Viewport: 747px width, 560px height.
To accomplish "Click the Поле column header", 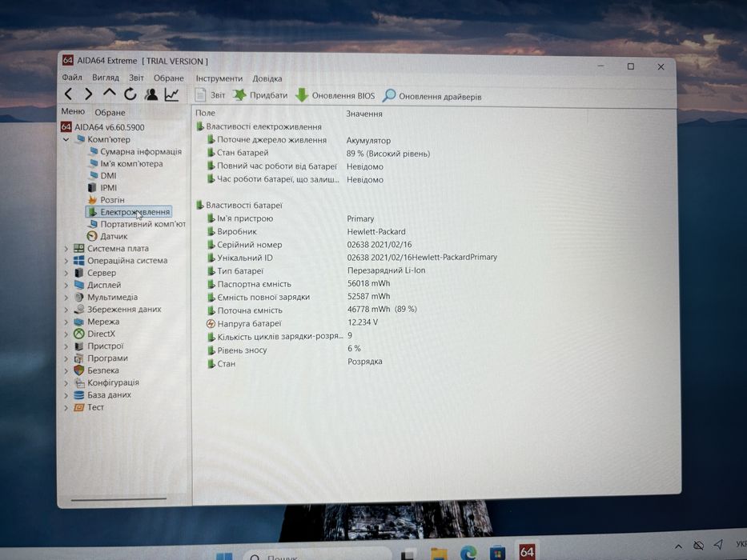I will [x=205, y=113].
